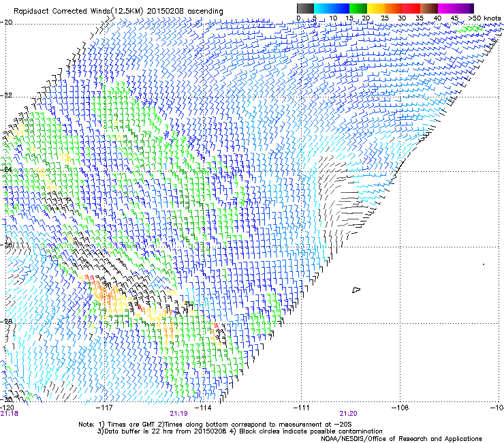The image size is (504, 443).
Task: Click the -22 latitude axis label
Action: pos(6,95)
